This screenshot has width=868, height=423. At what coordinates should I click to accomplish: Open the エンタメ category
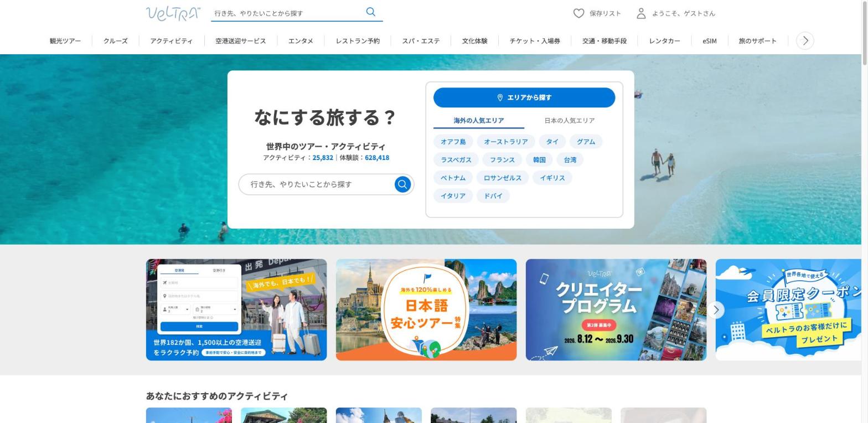(301, 41)
